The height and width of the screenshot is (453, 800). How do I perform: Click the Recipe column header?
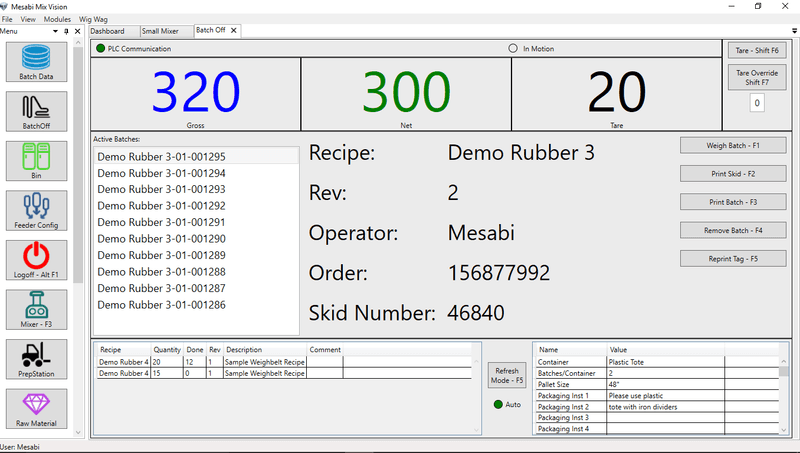[124, 349]
